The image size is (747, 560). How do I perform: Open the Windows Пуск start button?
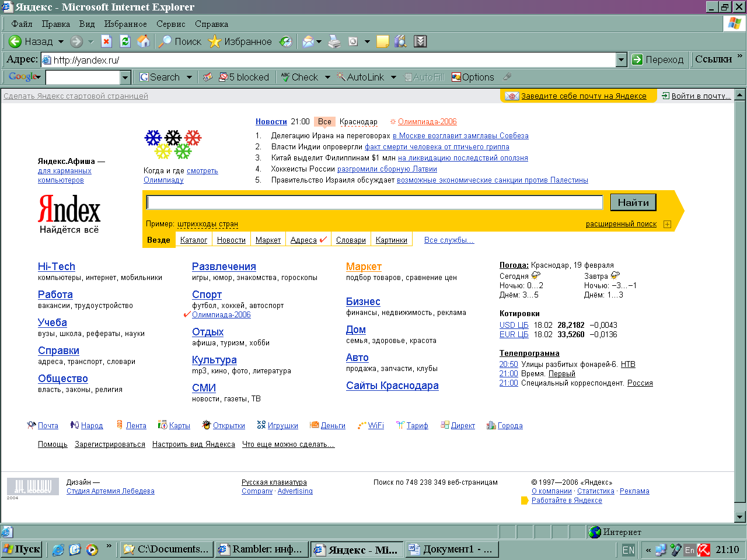click(22, 549)
